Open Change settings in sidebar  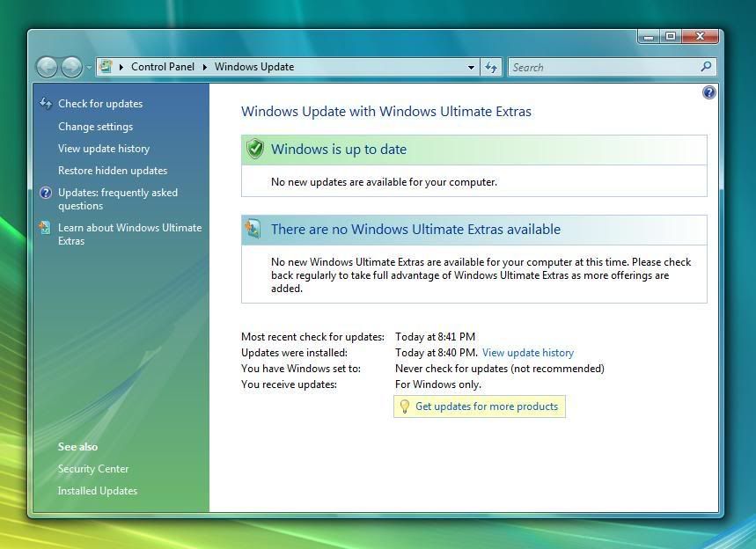tap(95, 127)
